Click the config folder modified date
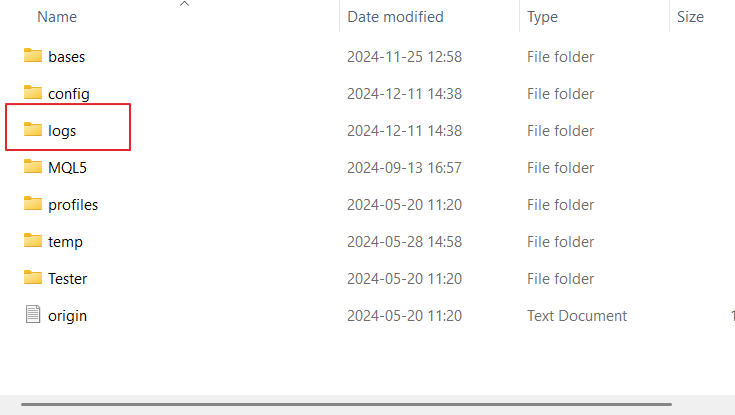This screenshot has height=415, width=735. pyautogui.click(x=404, y=94)
